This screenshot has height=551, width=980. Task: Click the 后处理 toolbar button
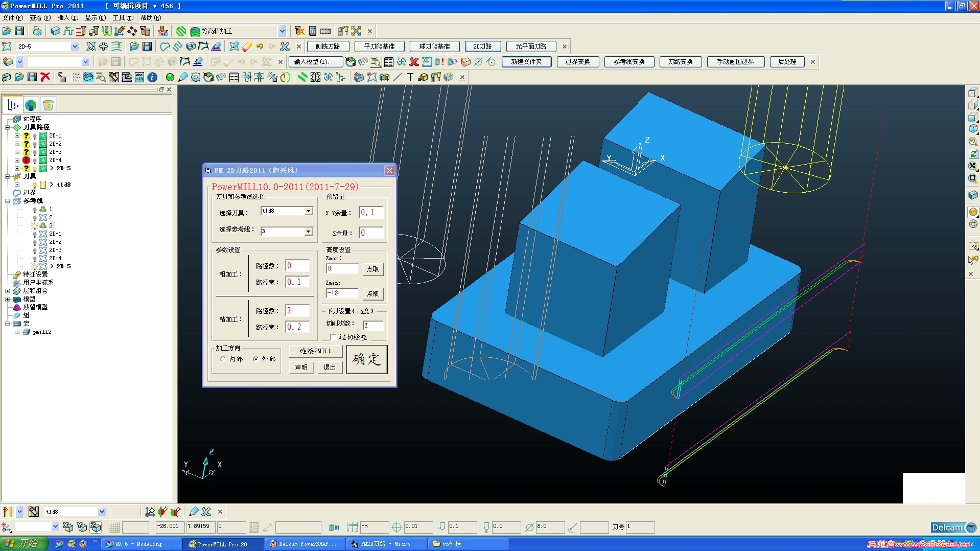[x=787, y=62]
